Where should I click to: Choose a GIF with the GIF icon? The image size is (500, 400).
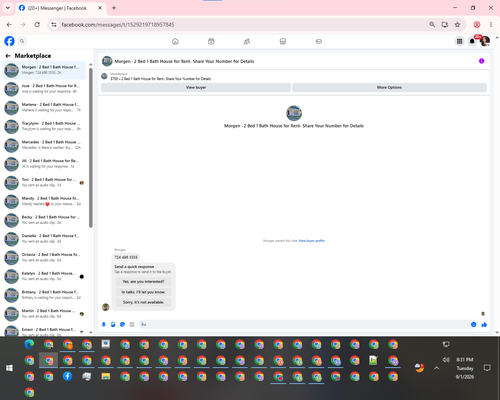[x=132, y=324]
